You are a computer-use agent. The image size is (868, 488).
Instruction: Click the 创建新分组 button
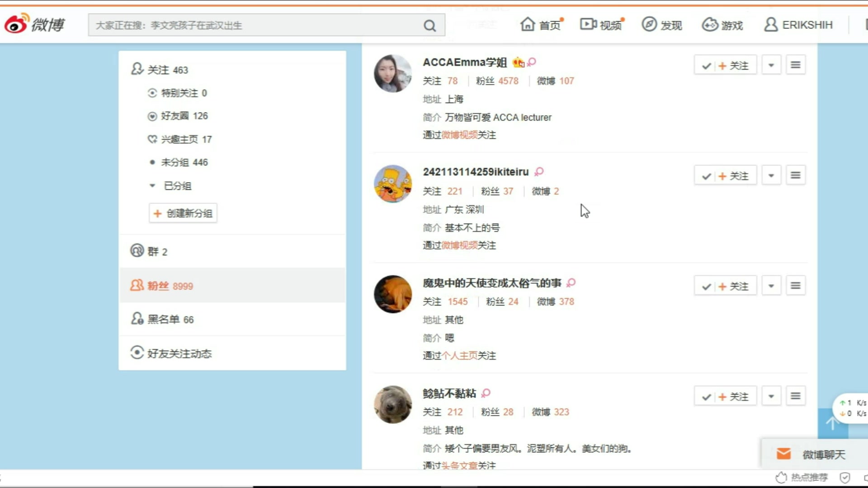183,213
